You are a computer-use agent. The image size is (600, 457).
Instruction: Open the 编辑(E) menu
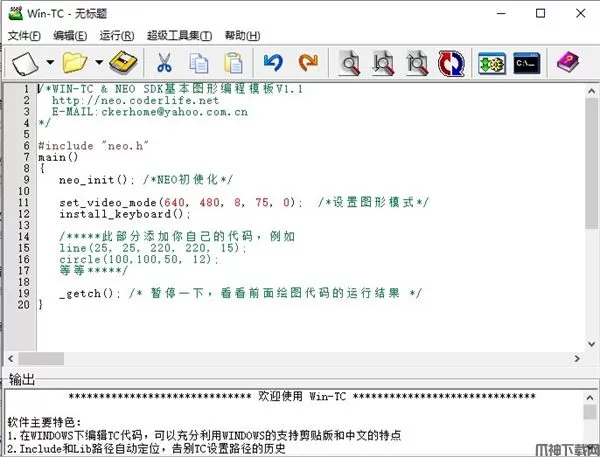coord(70,36)
